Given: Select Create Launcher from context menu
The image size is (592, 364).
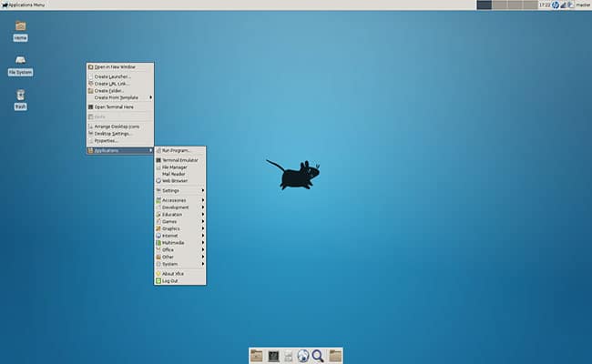Looking at the screenshot, I should tap(120, 76).
